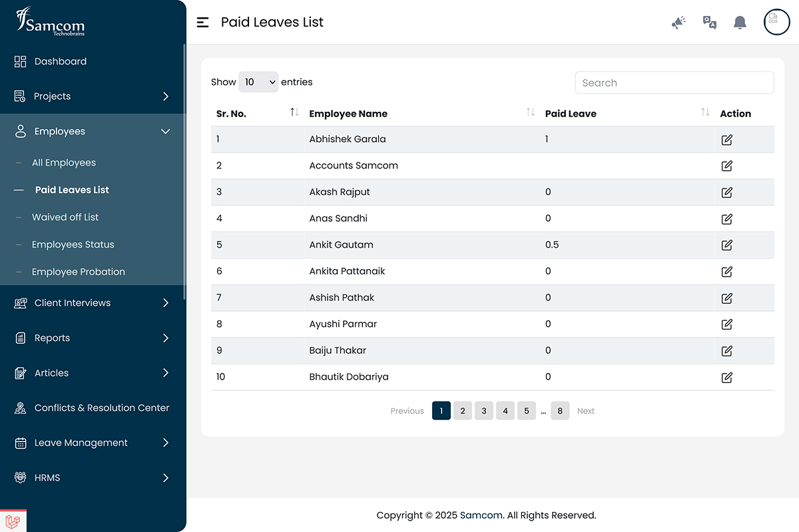This screenshot has height=532, width=799.
Task: Open Conflicts & Resolution Center menu item
Action: pos(102,407)
